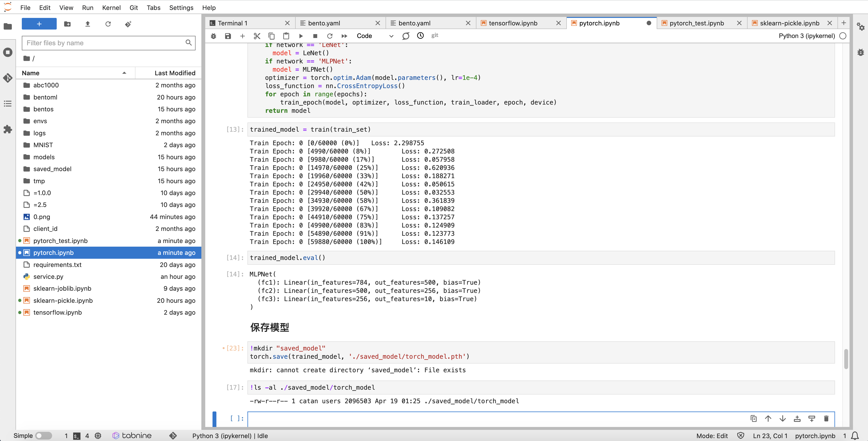Cut selected cell with the scissors icon
The width and height of the screenshot is (868, 441).
point(257,36)
